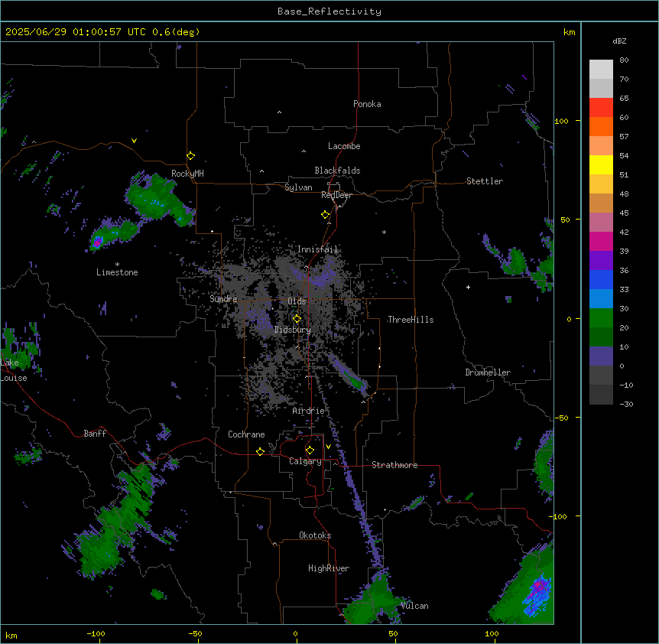Select the bright yellow legend swatch
659x644 pixels.
point(601,164)
